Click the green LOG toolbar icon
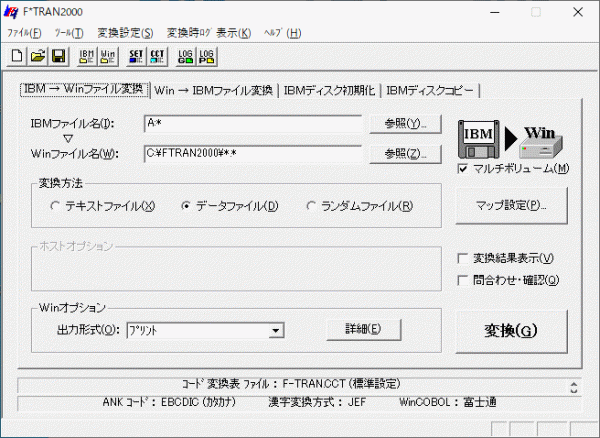 [x=186, y=57]
